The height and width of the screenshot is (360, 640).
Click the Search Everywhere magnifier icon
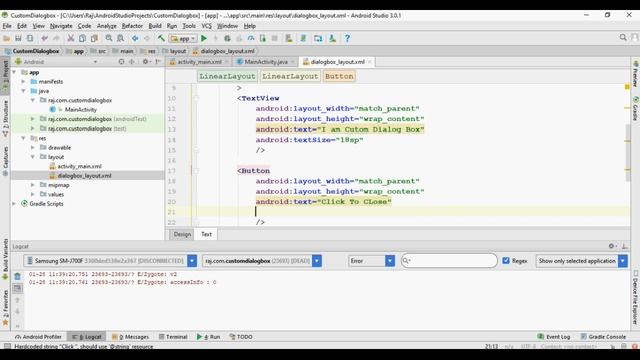click(623, 38)
